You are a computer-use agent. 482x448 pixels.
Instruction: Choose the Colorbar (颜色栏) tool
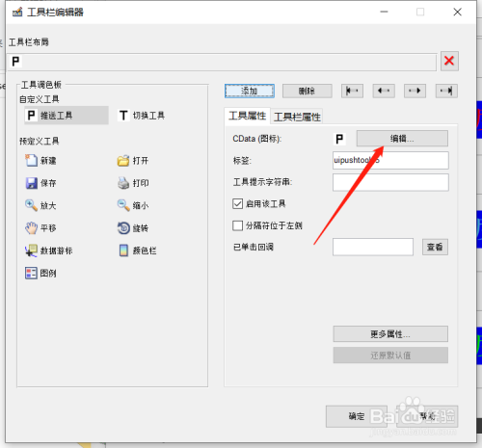click(x=137, y=250)
